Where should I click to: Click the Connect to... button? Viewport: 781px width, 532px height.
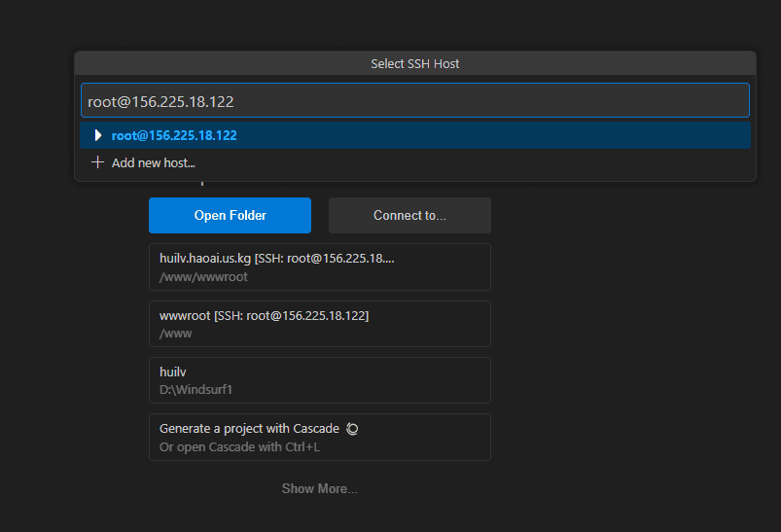409,215
